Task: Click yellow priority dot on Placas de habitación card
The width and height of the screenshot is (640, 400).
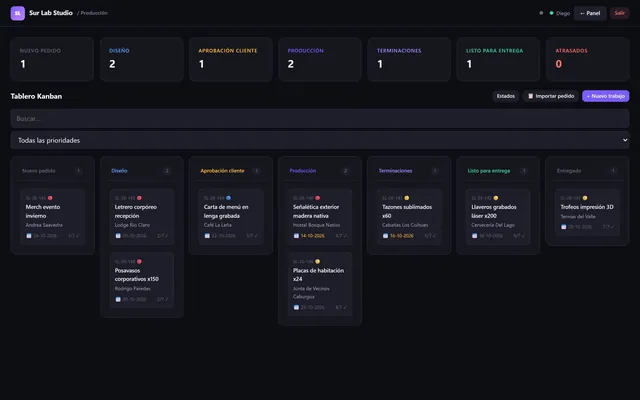Action: click(318, 262)
